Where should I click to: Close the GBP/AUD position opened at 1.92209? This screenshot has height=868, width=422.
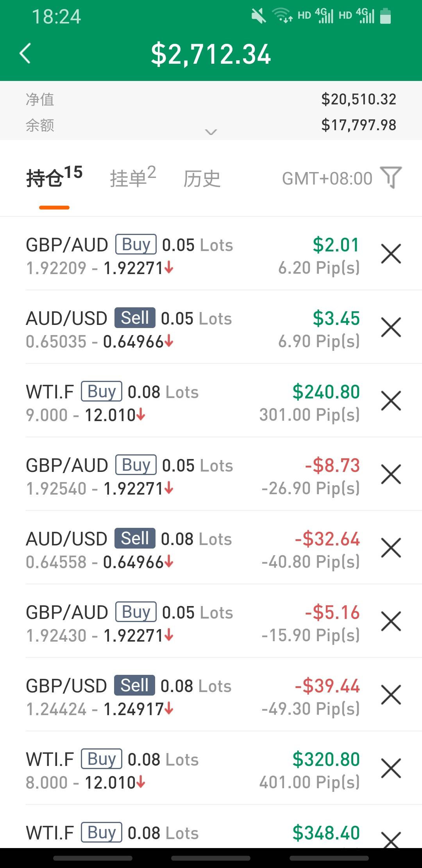tap(391, 254)
